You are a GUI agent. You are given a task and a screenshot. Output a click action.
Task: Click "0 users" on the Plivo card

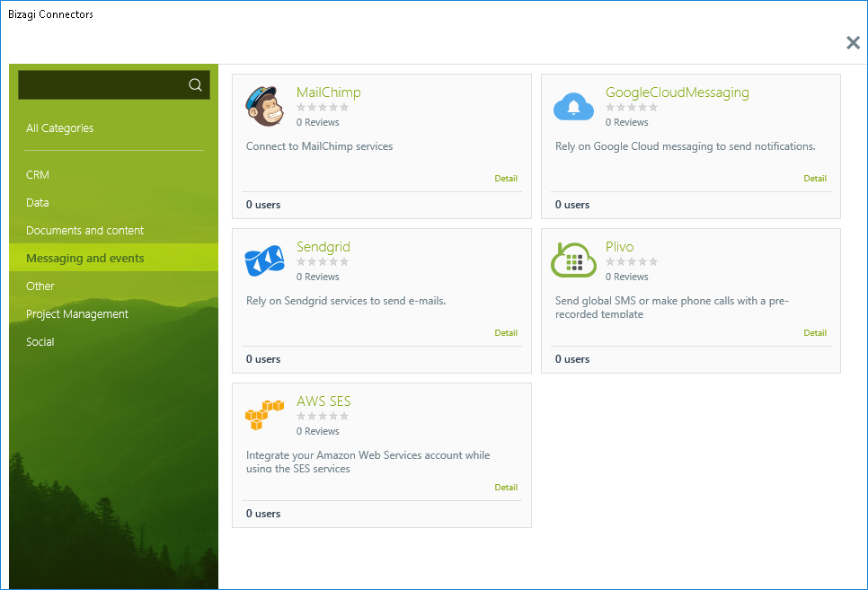[x=572, y=359]
